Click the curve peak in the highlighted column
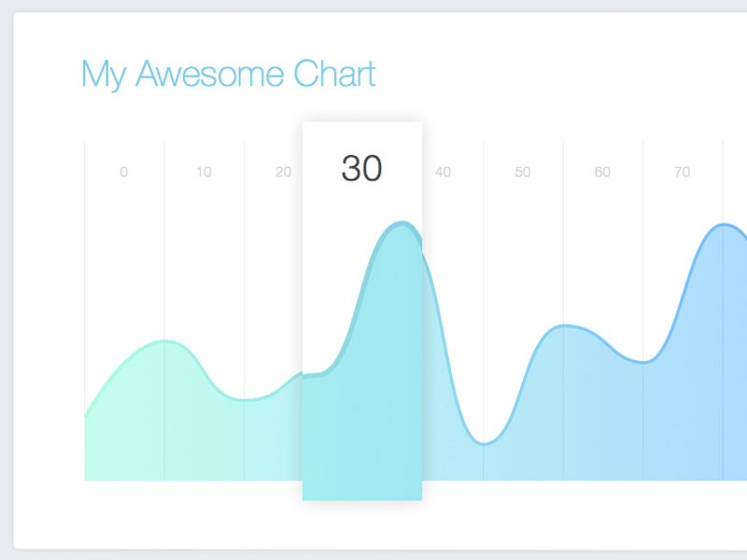 pos(402,223)
